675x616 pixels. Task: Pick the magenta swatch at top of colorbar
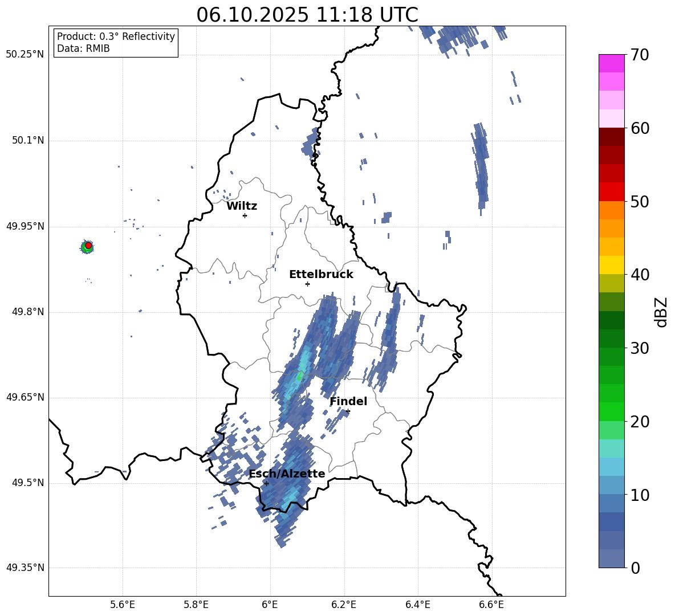pos(611,63)
